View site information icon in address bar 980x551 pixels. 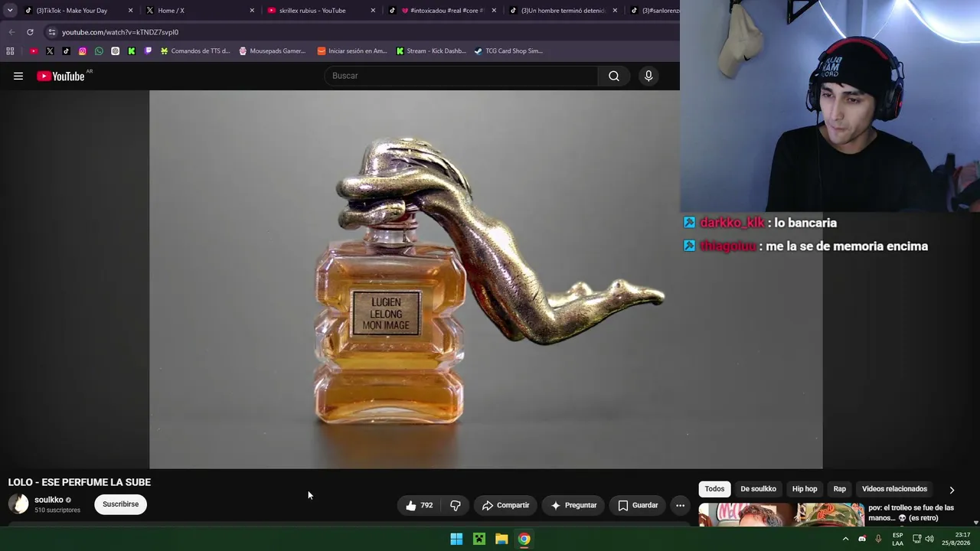[x=51, y=32]
